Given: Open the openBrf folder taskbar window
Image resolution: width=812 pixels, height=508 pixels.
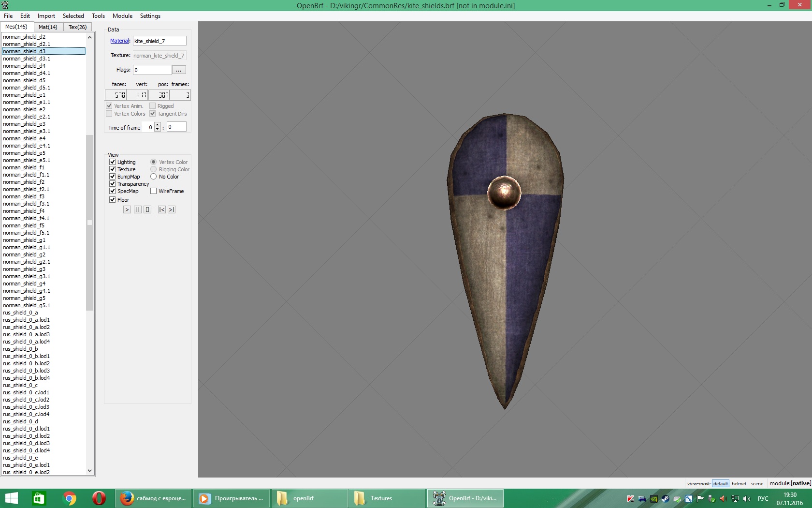Looking at the screenshot, I should pos(309,498).
